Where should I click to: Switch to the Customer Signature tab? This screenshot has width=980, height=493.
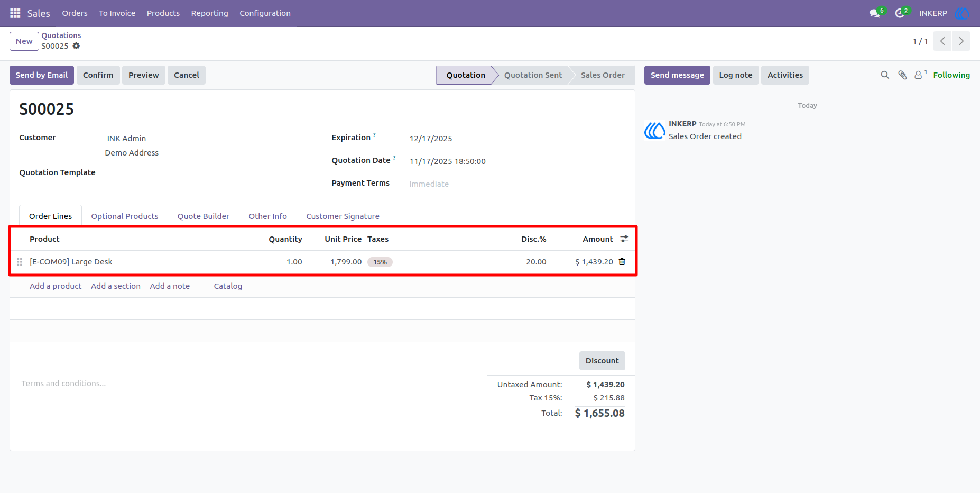pos(343,216)
